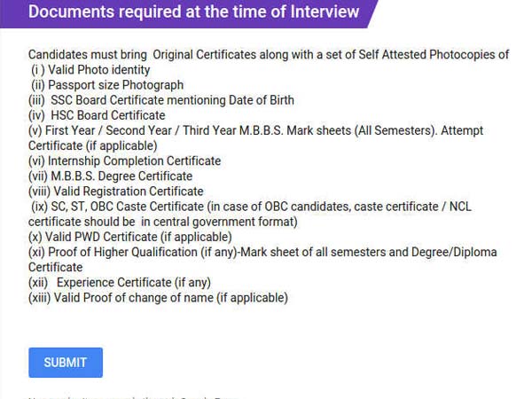The width and height of the screenshot is (532, 399).
Task: Click the 'Proof of Higher Qualification' line
Action: click(x=262, y=253)
